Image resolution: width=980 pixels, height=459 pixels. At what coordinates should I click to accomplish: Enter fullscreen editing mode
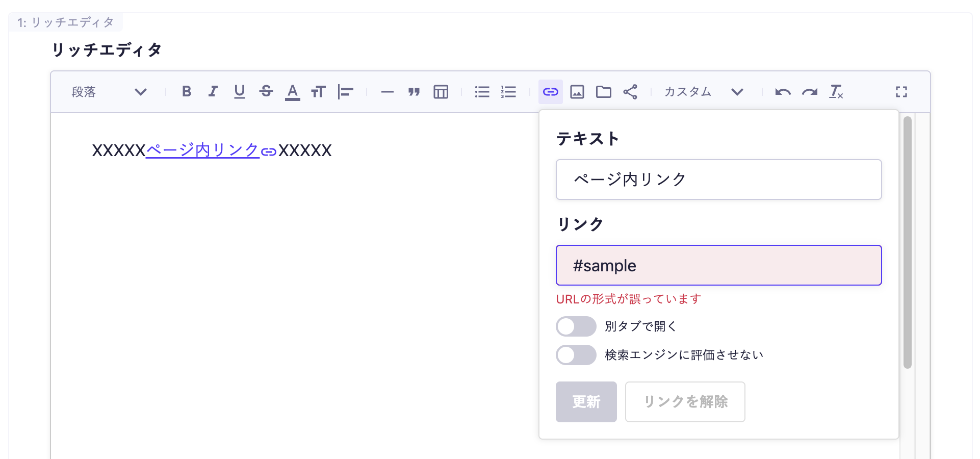coord(901,92)
